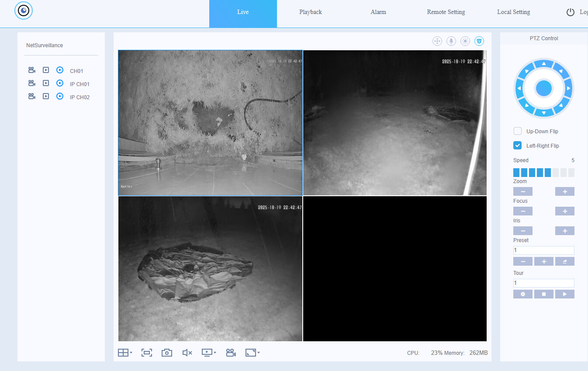The image size is (588, 371).
Task: Open the grid layout split-view dropdown
Action: pos(125,353)
